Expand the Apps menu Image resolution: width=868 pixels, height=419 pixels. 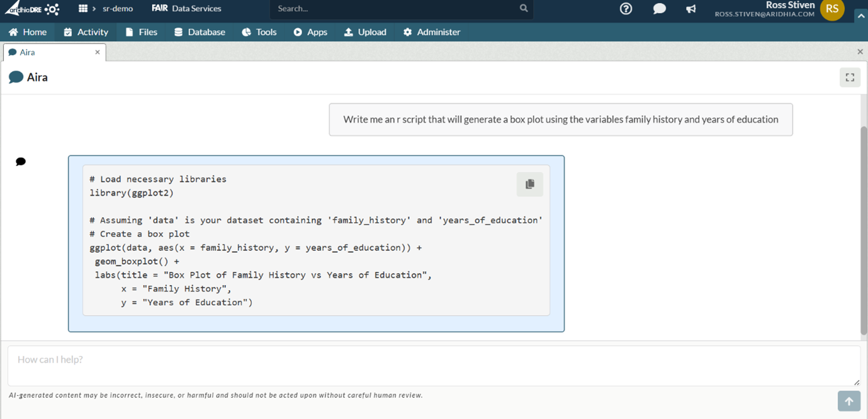pyautogui.click(x=310, y=32)
